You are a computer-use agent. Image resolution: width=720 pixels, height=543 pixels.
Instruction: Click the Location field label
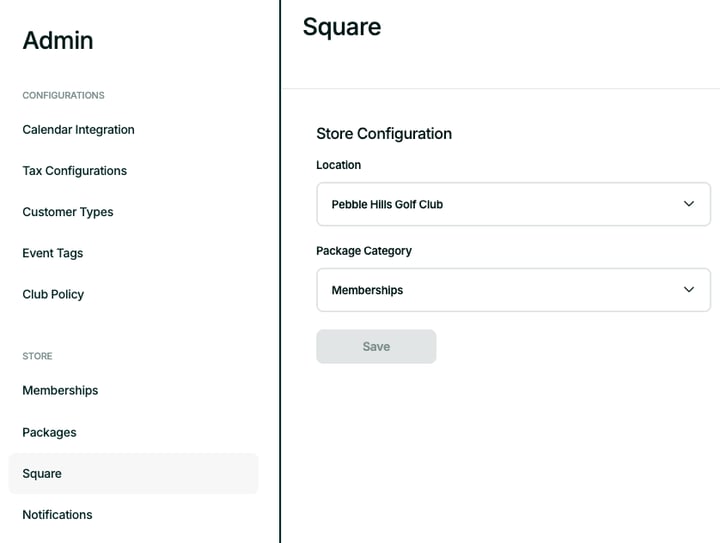[338, 165]
